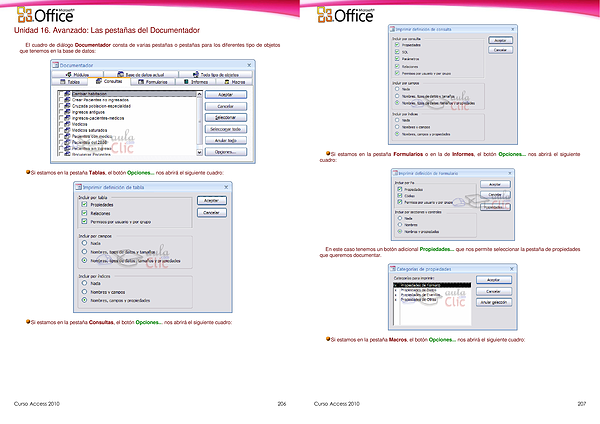Uncheck Relaciones in Imprimir definición de tabla

point(84,212)
